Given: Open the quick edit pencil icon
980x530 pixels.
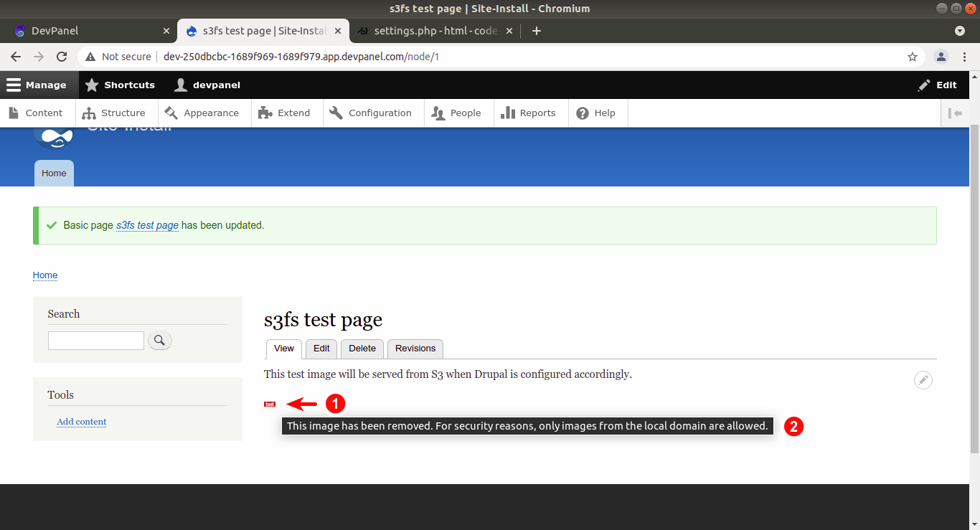Looking at the screenshot, I should pyautogui.click(x=923, y=380).
